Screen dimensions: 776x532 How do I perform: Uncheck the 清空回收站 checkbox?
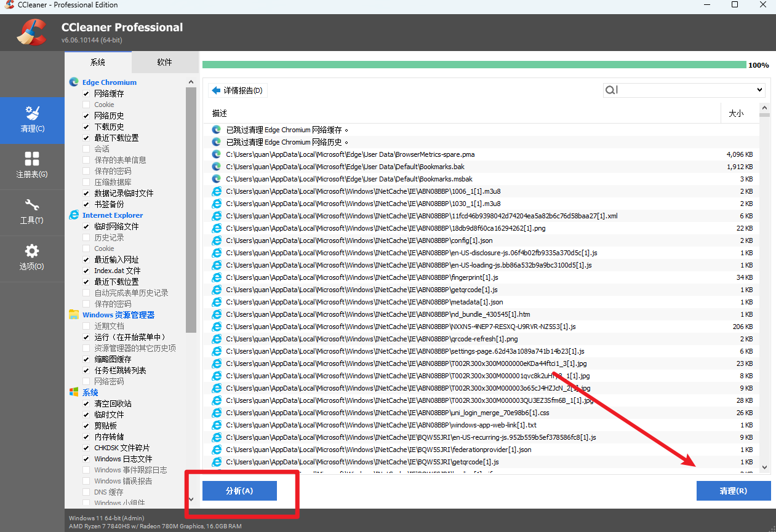(x=86, y=403)
